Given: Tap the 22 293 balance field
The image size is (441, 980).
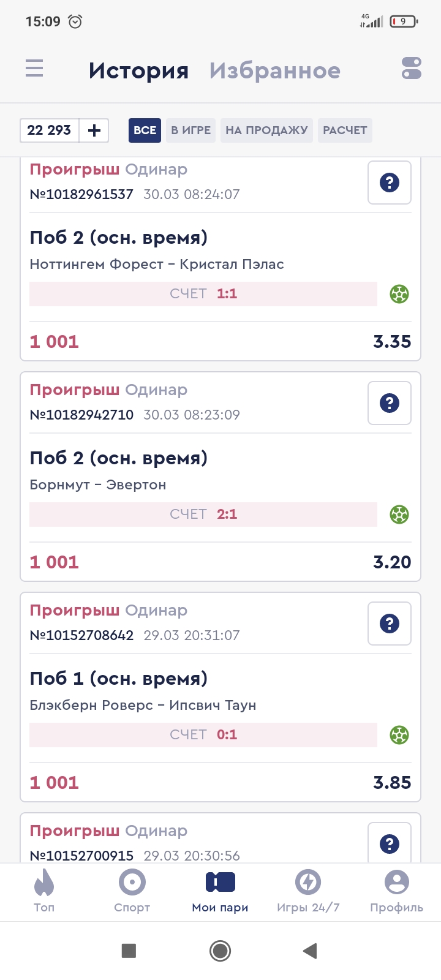Looking at the screenshot, I should [x=50, y=130].
